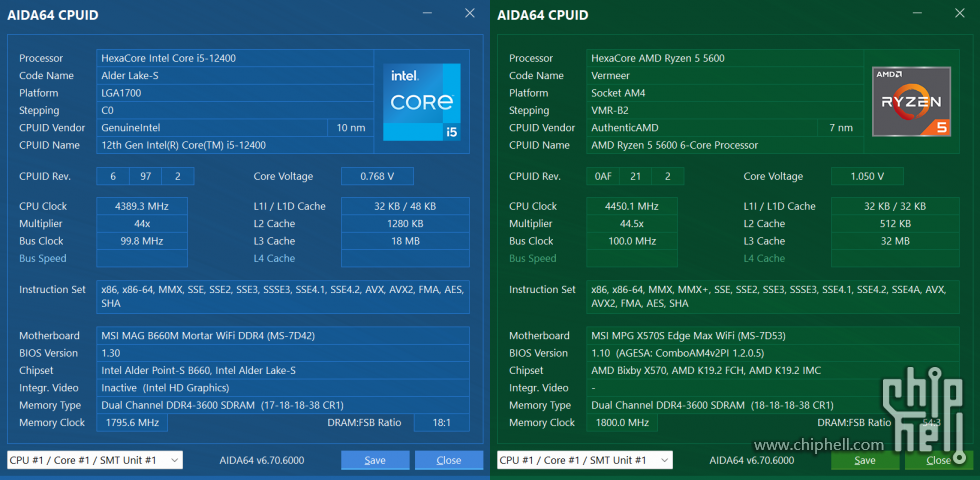Minimize the Intel AIDA64 CPUID window
Image resolution: width=980 pixels, height=480 pixels.
click(428, 13)
